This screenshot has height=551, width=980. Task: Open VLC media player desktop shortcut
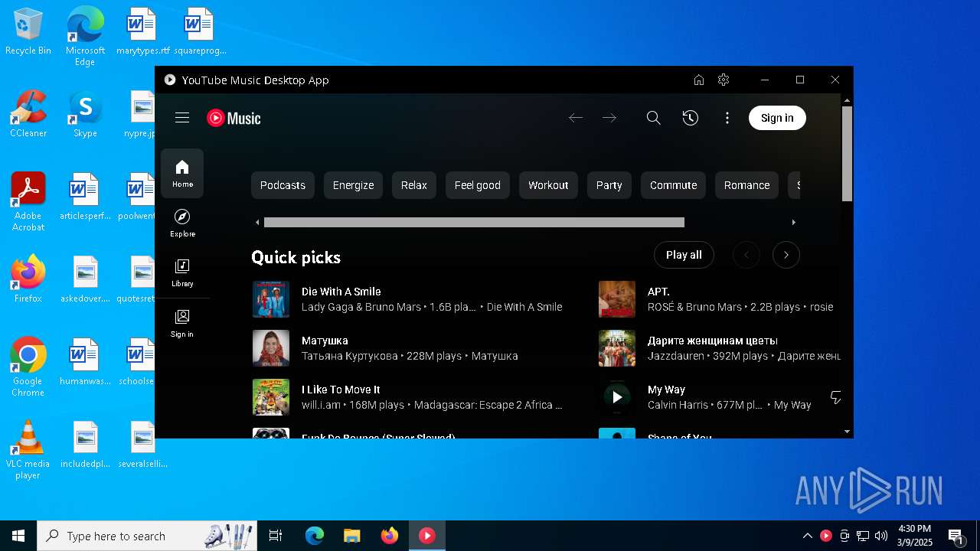tap(28, 450)
